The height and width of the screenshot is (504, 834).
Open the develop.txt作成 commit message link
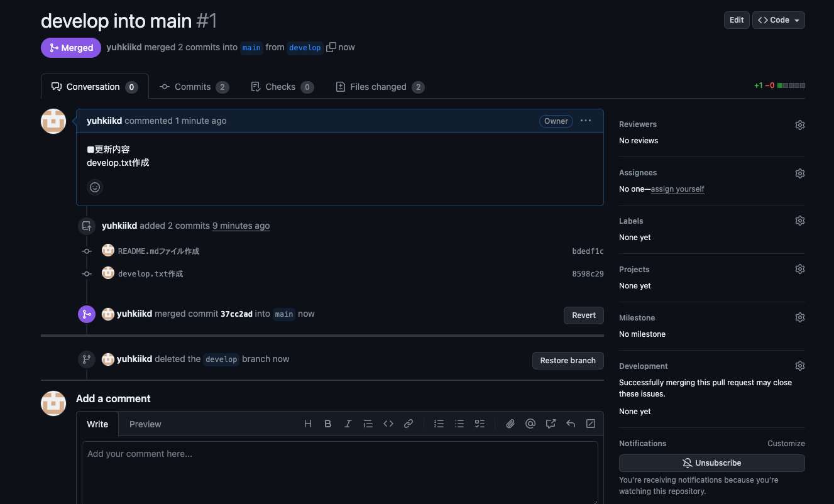click(x=150, y=274)
